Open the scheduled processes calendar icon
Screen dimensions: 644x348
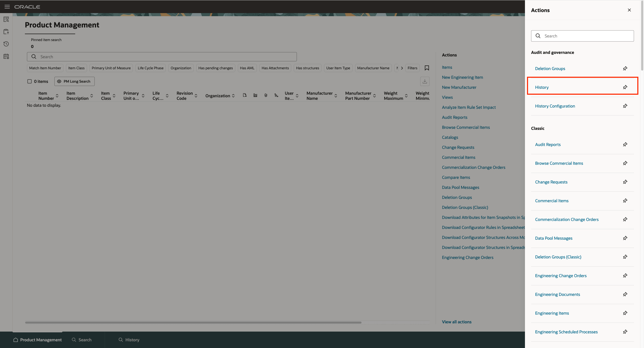pos(6,56)
